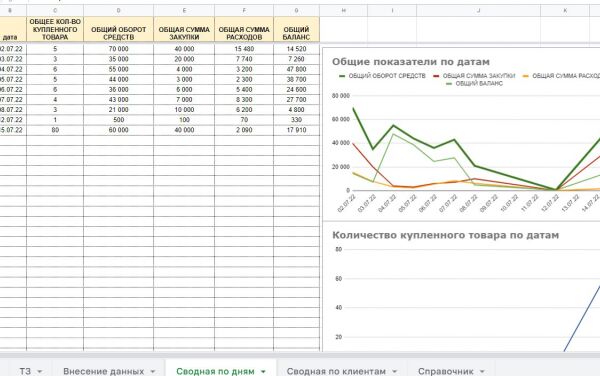Viewport: 600px width, 376px height.
Task: Select column G header
Action: pyautogui.click(x=297, y=11)
